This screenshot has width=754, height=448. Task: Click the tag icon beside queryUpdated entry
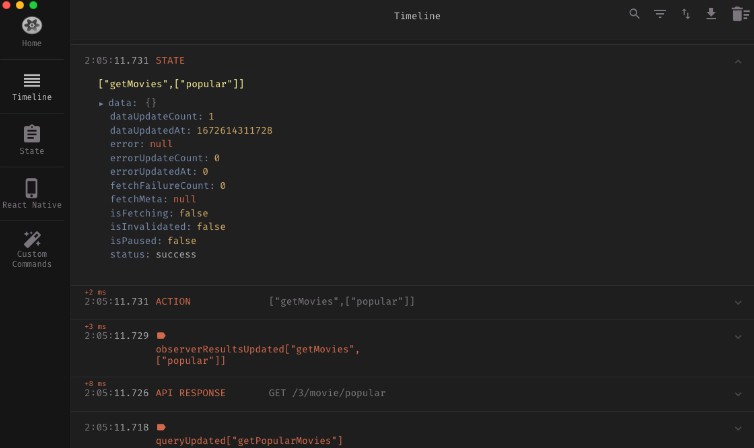click(x=161, y=427)
